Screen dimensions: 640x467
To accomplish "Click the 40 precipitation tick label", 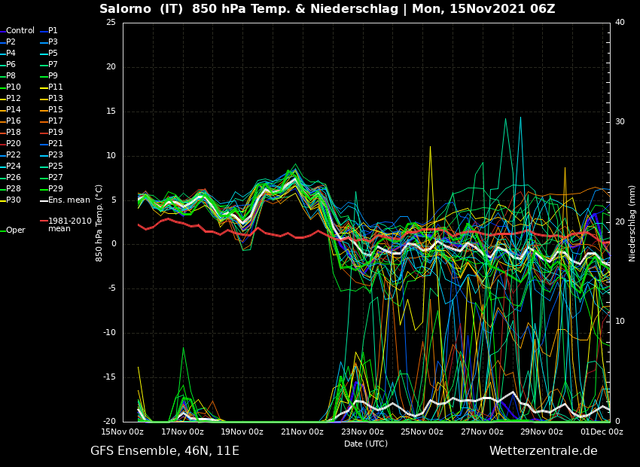I will click(620, 22).
